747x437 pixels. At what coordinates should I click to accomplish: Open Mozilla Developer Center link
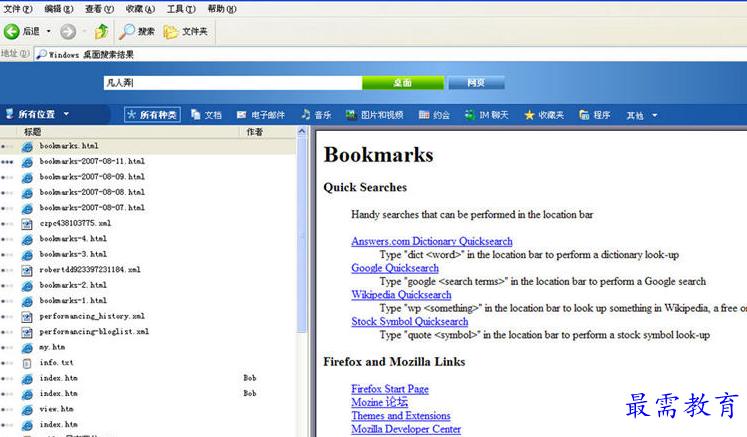pos(406,429)
